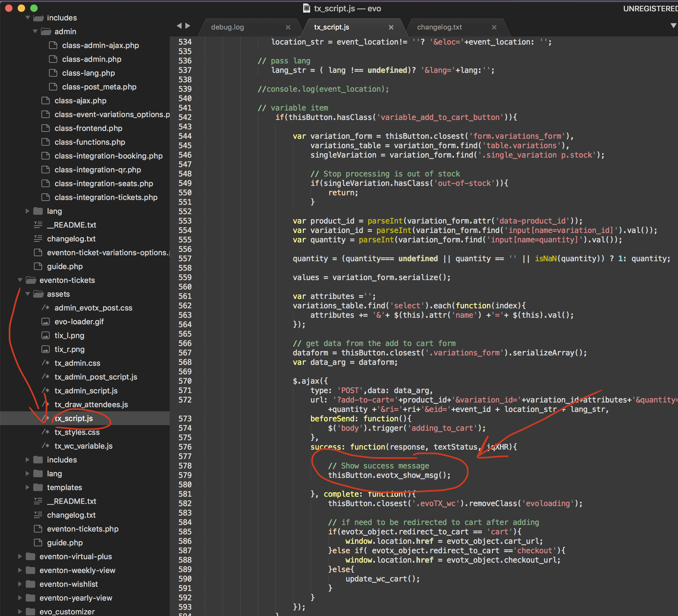
Task: Click line number 570 in gutter
Action: coord(185,381)
